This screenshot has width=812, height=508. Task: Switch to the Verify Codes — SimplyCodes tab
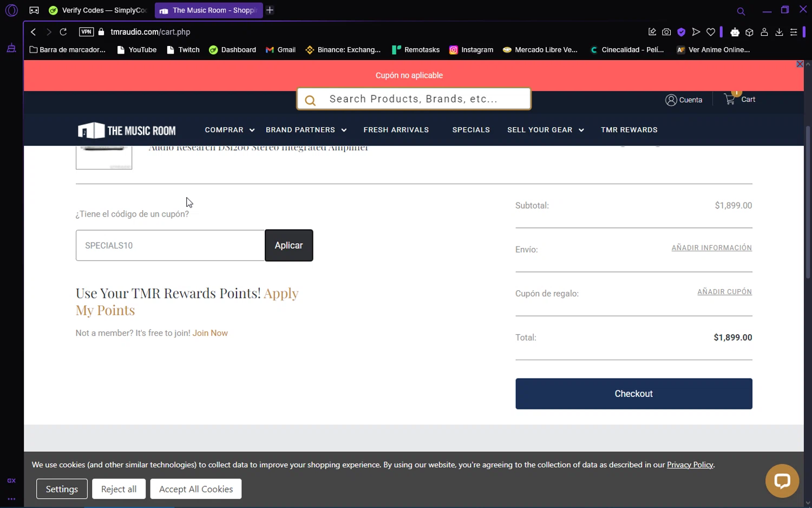click(x=98, y=10)
